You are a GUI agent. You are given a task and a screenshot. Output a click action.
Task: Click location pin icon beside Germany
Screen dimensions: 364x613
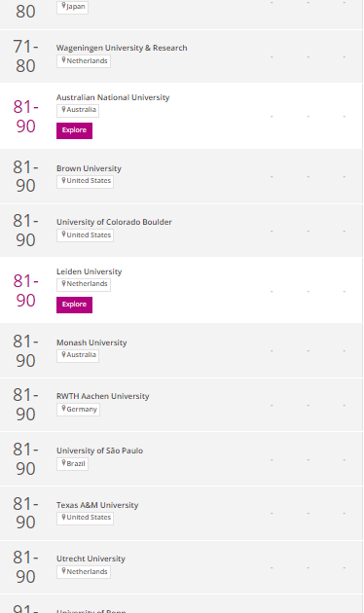pyautogui.click(x=63, y=409)
